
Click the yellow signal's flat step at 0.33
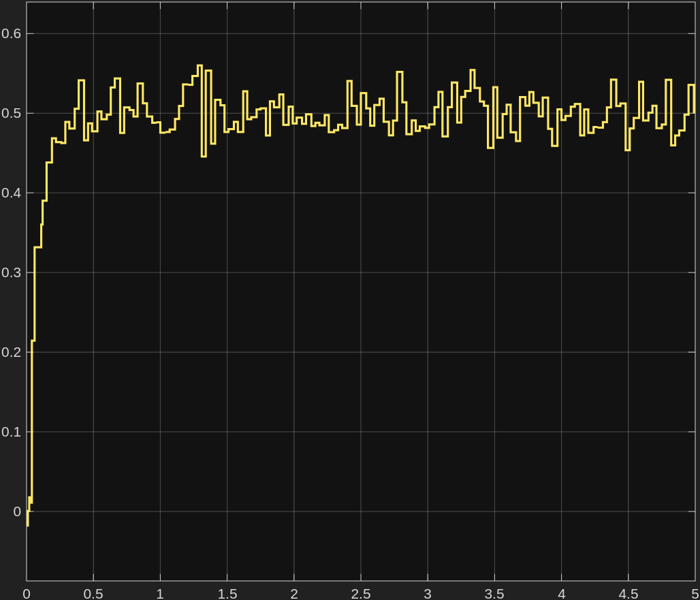coord(38,247)
